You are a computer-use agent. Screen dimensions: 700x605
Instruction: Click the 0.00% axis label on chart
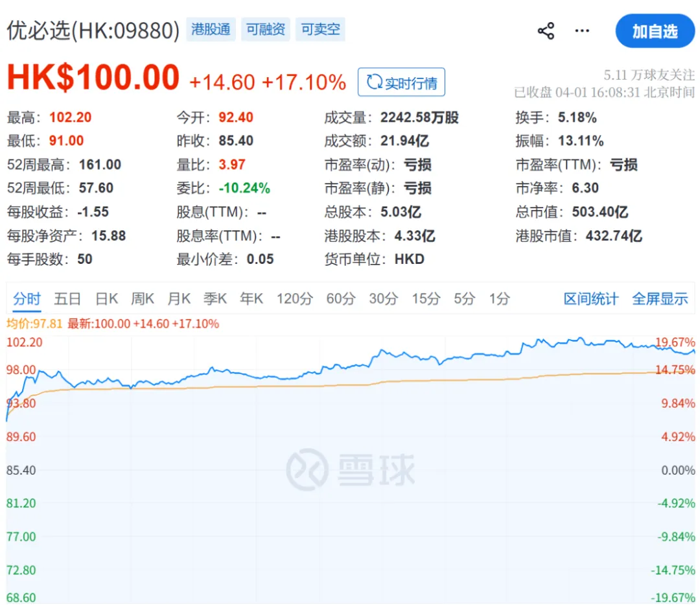678,469
